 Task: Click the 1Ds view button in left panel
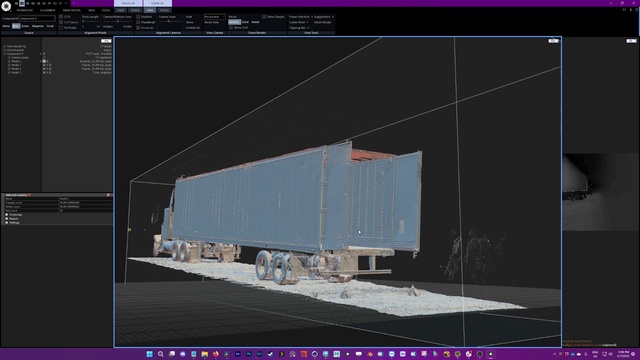pos(106,41)
